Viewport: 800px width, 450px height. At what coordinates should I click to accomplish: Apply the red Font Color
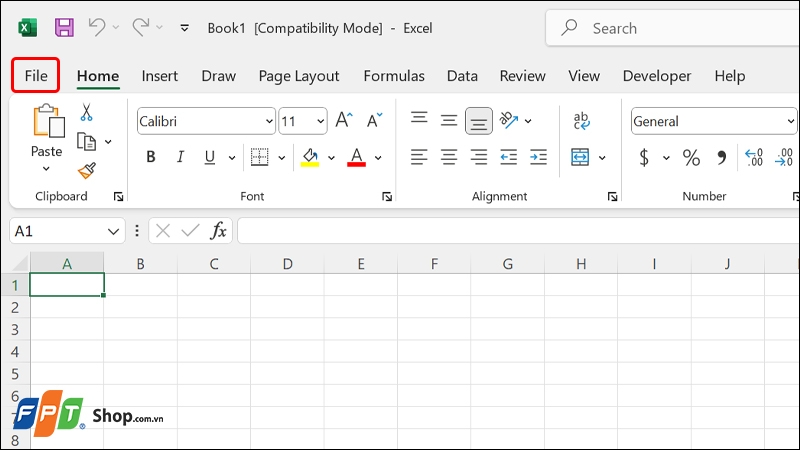click(x=357, y=157)
